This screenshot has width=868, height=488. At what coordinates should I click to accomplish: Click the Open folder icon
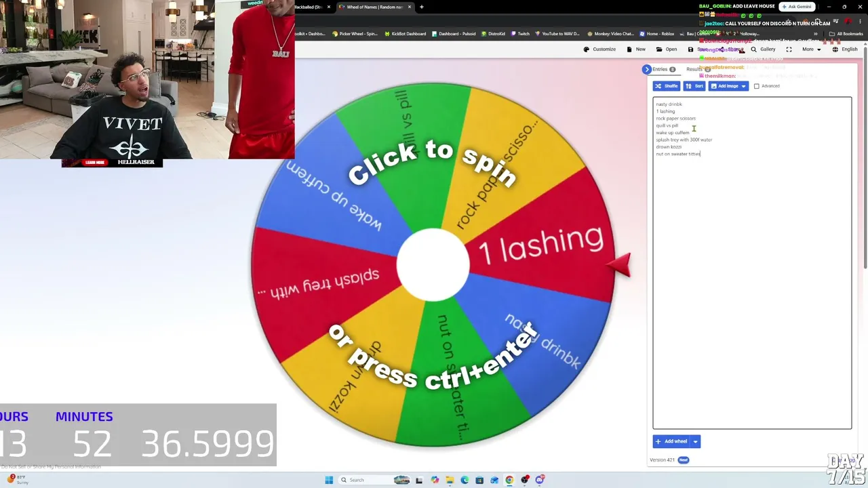click(x=659, y=49)
